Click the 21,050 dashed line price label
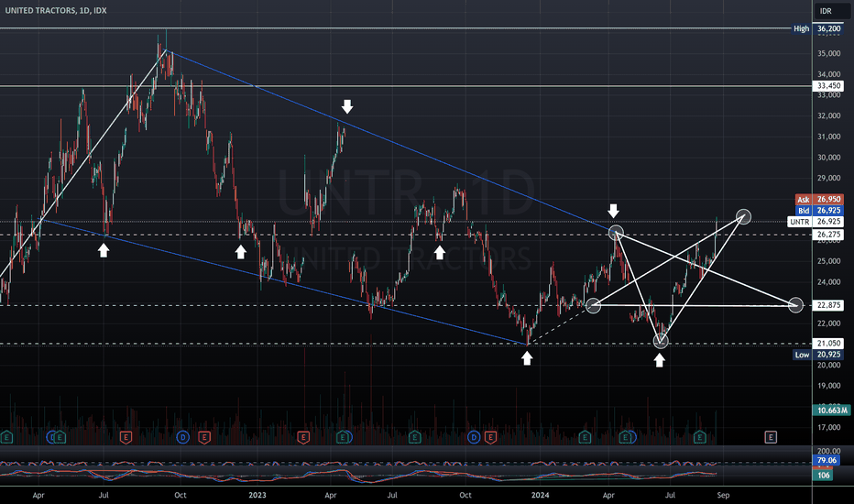Viewport: 854px width, 504px height. click(827, 344)
